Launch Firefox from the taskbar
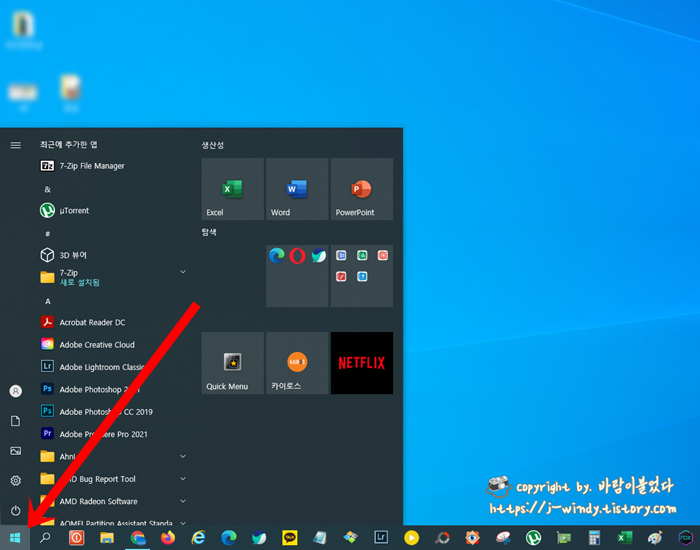This screenshot has height=550, width=700. click(x=168, y=538)
